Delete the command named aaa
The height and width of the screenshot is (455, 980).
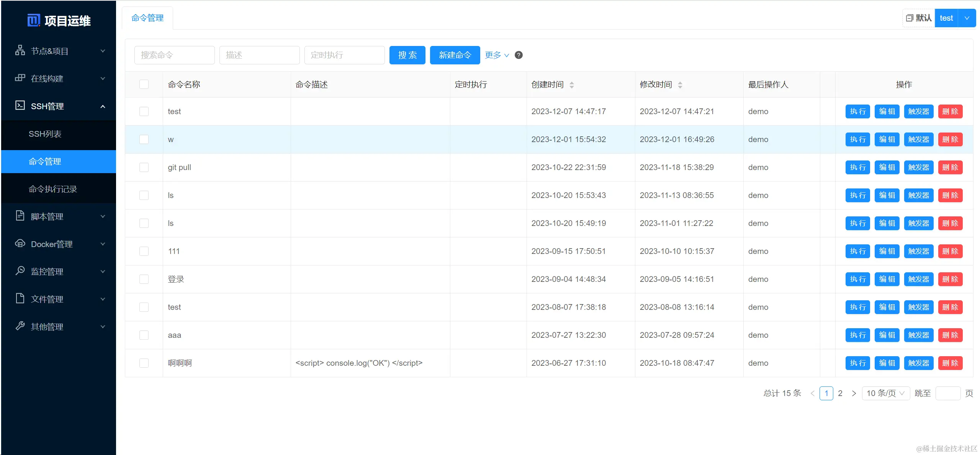pos(950,335)
